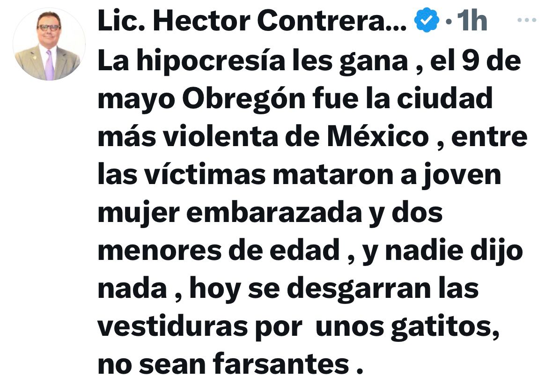The height and width of the screenshot is (392, 552).
Task: Open Hector Contreras's round profile photo
Action: (49, 44)
